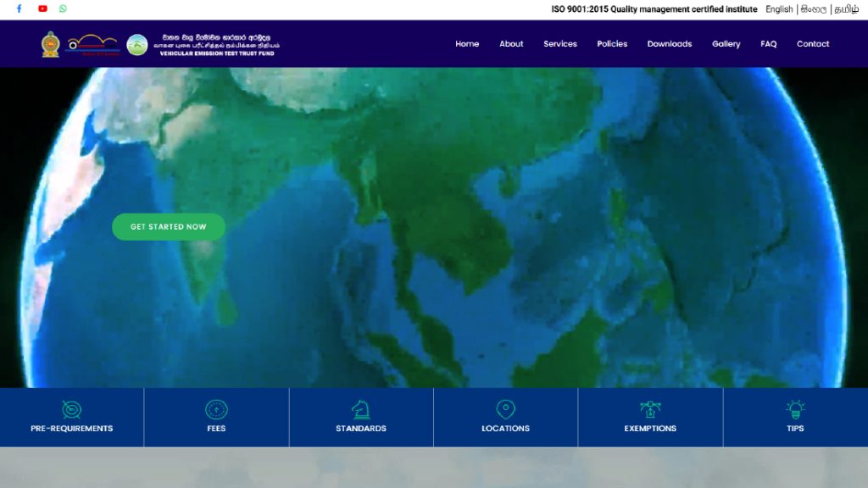Screen dimensions: 868x488
Task: Open the LOCATIONS label link
Action: point(505,428)
